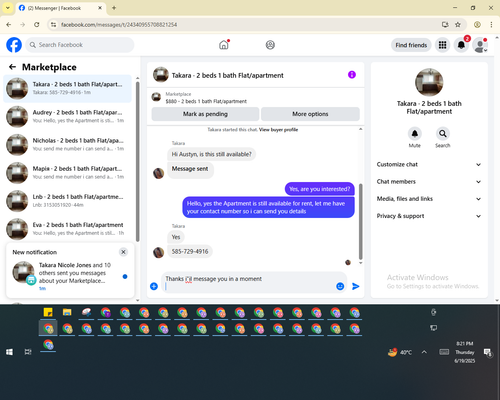The height and width of the screenshot is (400, 500).
Task: Click the browser forward arrow
Action: (23, 25)
